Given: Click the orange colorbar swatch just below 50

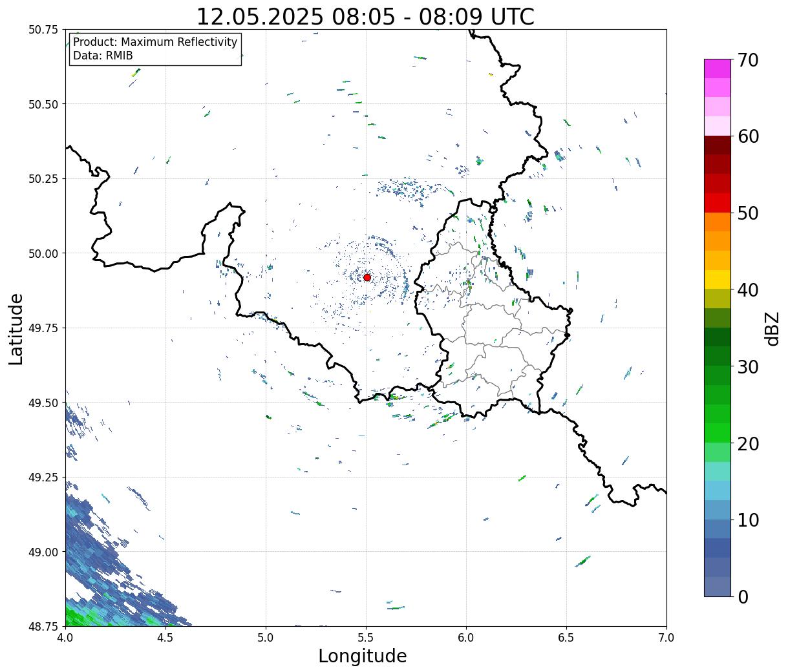Looking at the screenshot, I should point(717,222).
